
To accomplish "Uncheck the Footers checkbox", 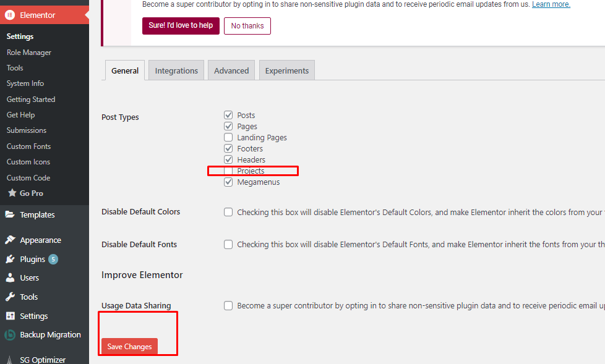I will (x=228, y=148).
